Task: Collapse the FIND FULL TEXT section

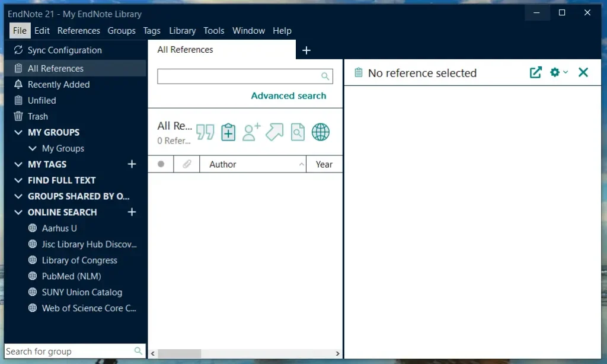Action: pyautogui.click(x=18, y=180)
